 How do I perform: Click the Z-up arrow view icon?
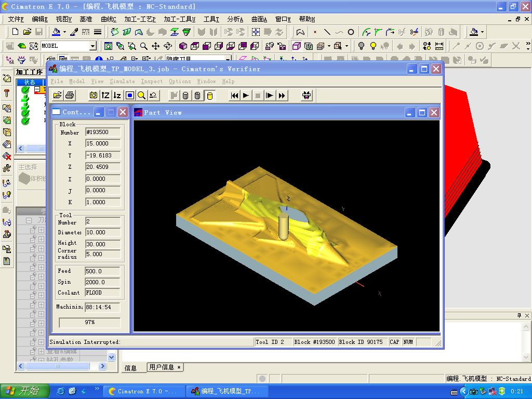pos(105,96)
